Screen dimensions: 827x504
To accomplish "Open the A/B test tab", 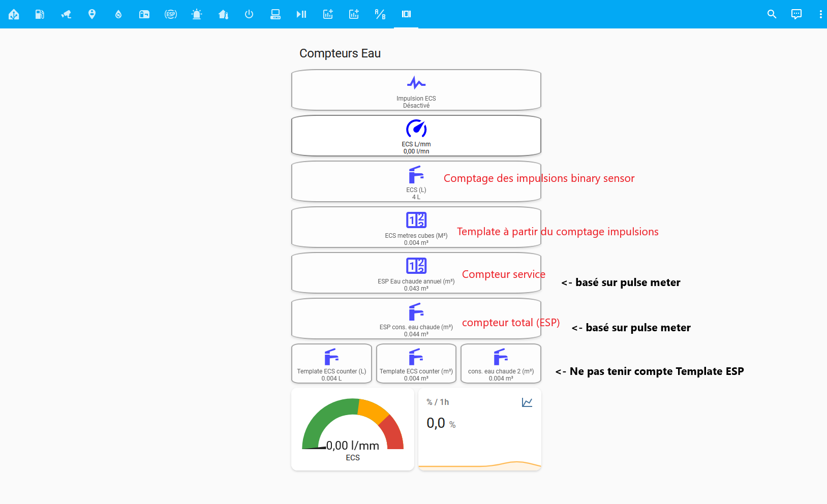I will point(380,14).
